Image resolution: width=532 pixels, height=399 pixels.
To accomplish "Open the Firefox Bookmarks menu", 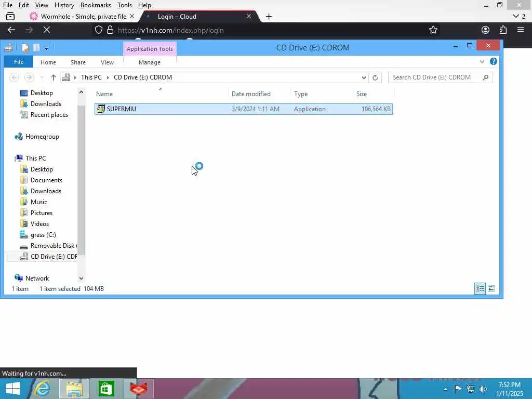I will pyautogui.click(x=96, y=5).
